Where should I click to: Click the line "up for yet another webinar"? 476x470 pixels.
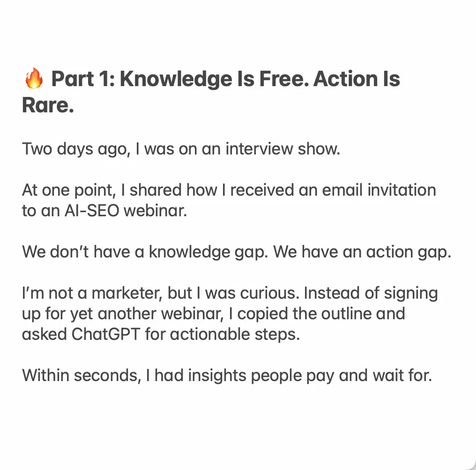123,314
